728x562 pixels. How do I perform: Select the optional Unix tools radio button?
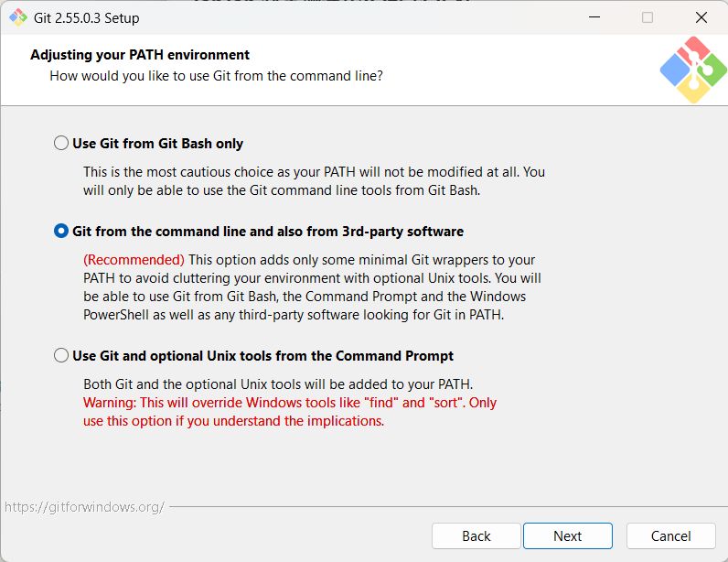point(61,356)
